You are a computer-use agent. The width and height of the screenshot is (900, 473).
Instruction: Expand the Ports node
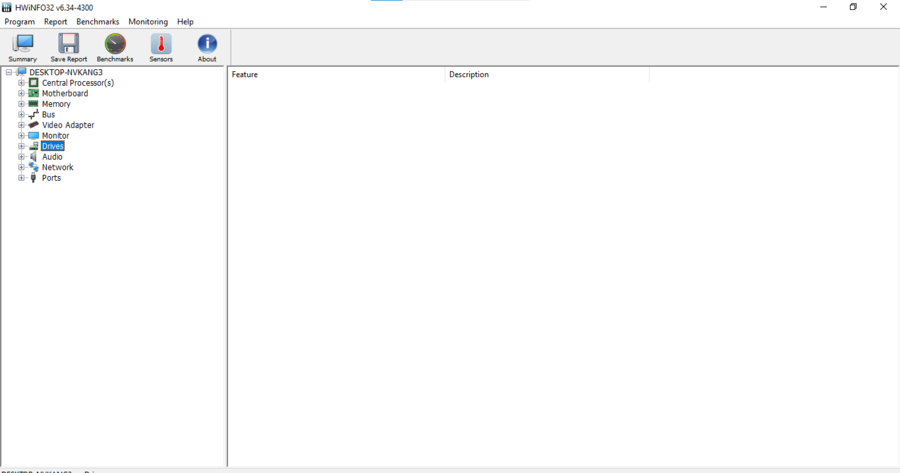click(21, 178)
